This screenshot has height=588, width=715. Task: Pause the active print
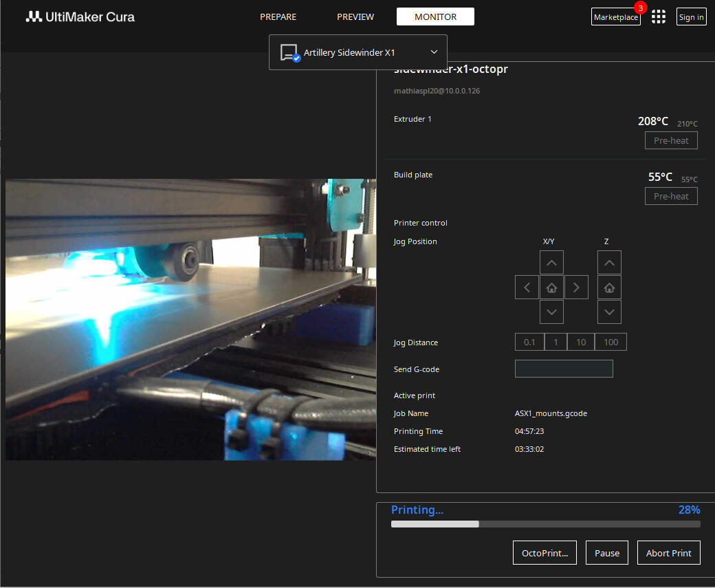[x=606, y=552]
